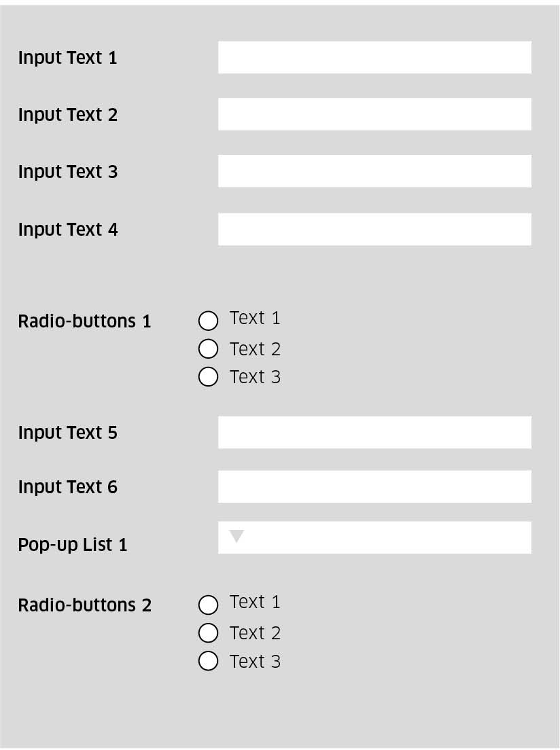Open the Pop-up List 1 dropdown field

[374, 537]
